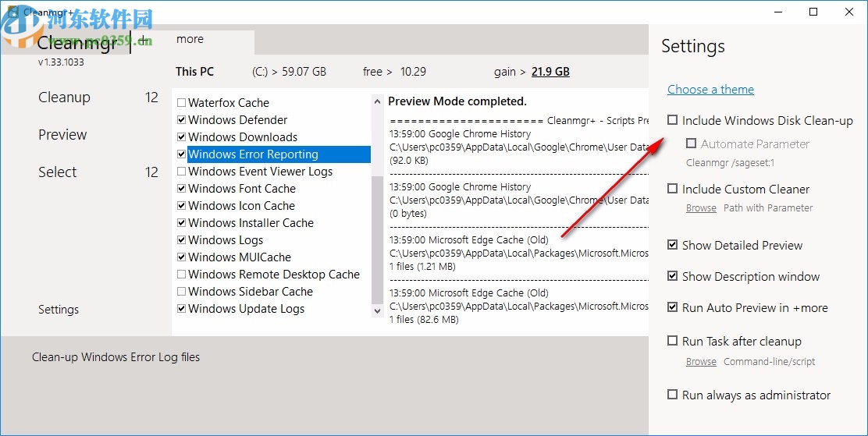Screen dimensions: 868x436
Task: Click the (92.0 KB) log entry
Action: click(408, 161)
